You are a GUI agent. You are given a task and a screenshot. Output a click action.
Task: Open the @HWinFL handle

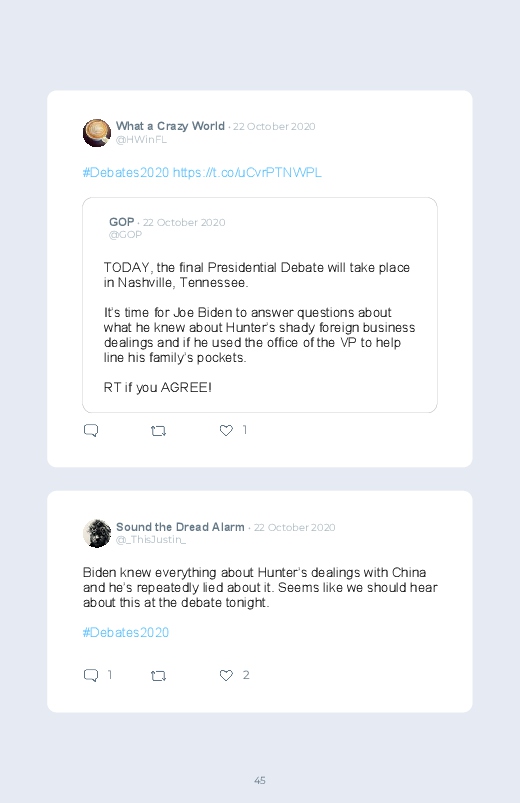point(141,140)
